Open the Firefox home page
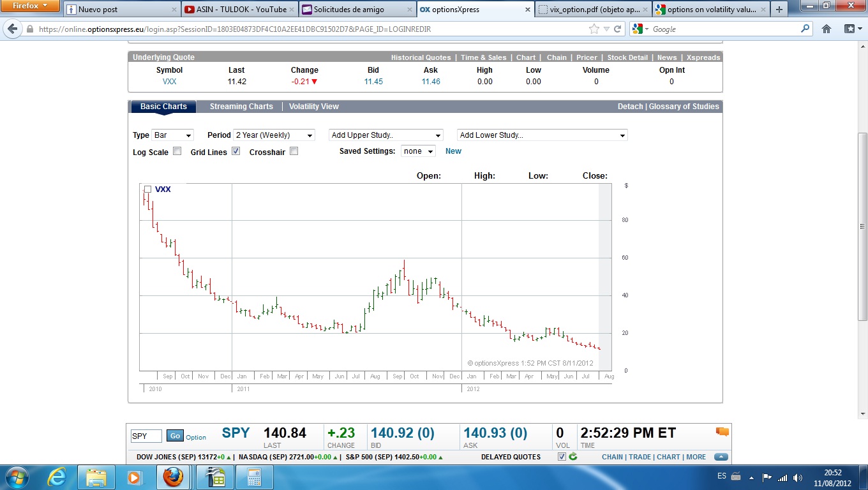 click(x=827, y=29)
